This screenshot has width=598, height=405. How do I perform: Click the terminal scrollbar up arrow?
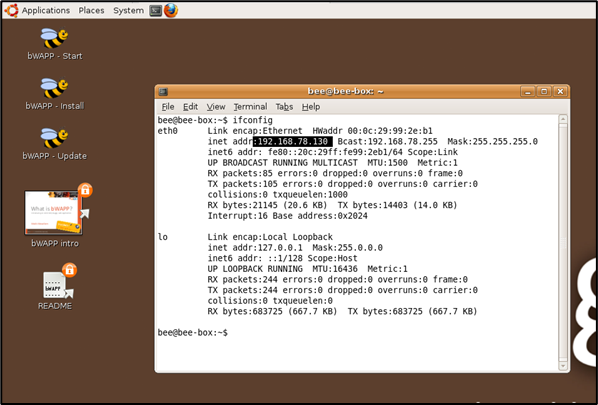(x=563, y=119)
